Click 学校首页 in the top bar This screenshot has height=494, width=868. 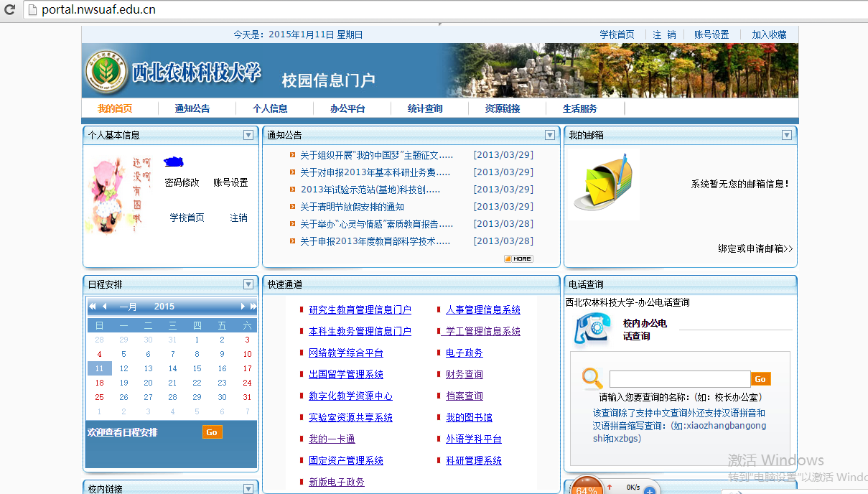tap(617, 34)
